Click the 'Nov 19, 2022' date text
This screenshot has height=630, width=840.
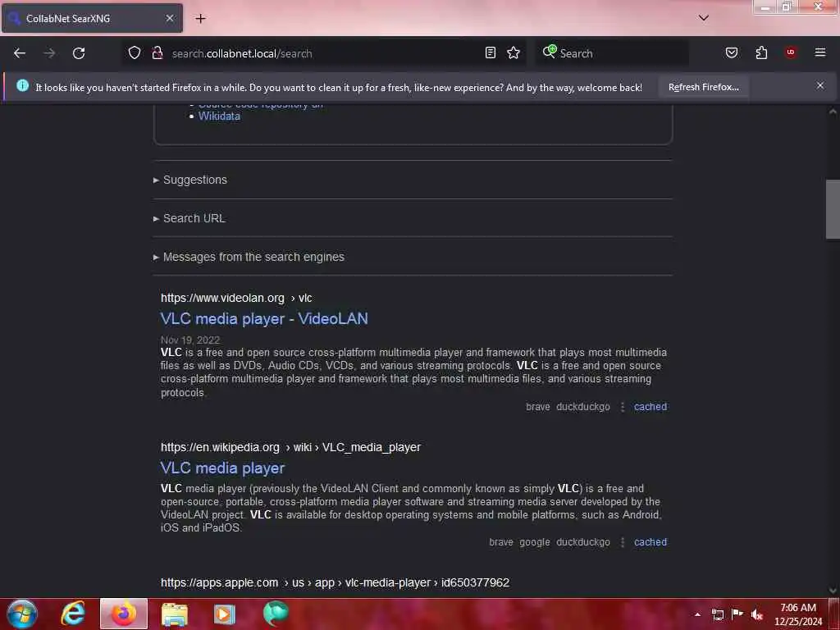click(x=190, y=340)
